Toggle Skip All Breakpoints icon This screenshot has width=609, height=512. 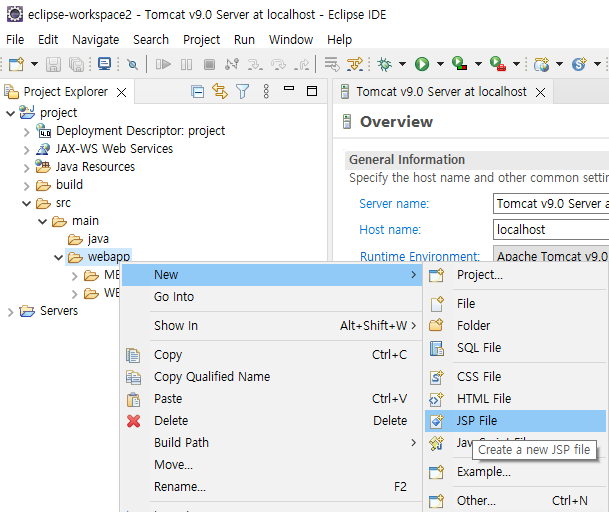tap(133, 64)
